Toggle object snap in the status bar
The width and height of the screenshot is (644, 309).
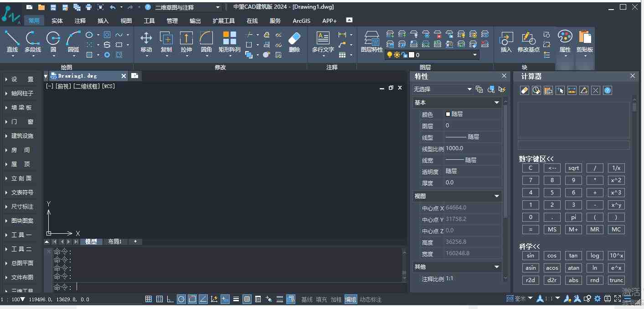point(191,299)
